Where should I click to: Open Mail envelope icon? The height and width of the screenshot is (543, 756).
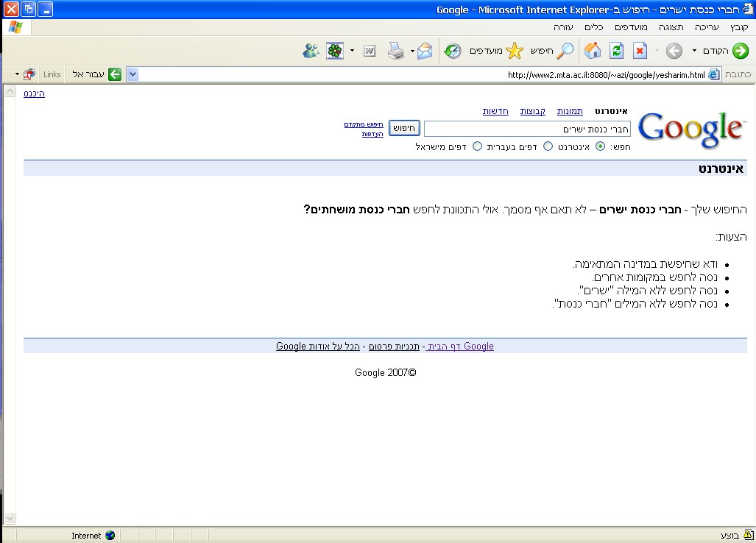pyautogui.click(x=425, y=51)
